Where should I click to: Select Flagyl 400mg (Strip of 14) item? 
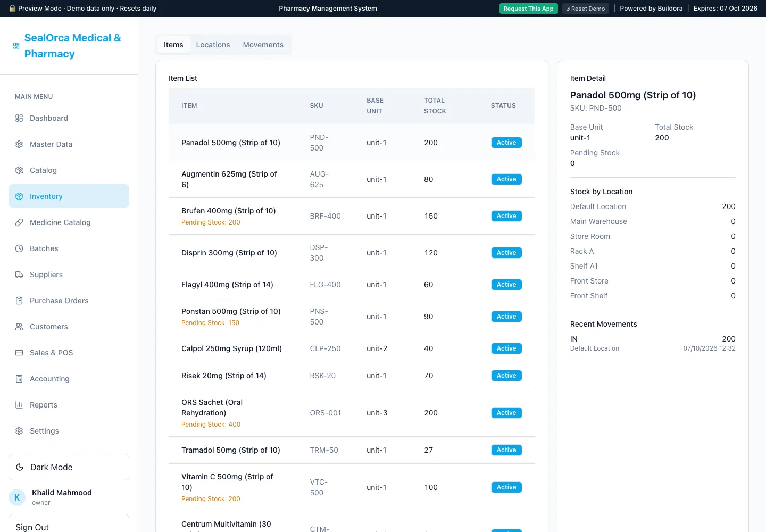tap(352, 285)
